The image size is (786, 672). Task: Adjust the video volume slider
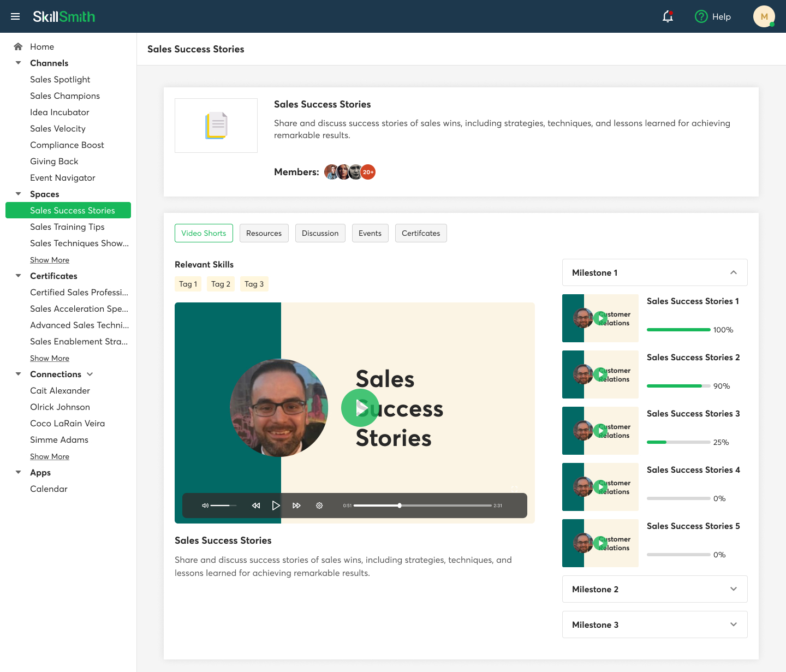click(x=224, y=506)
